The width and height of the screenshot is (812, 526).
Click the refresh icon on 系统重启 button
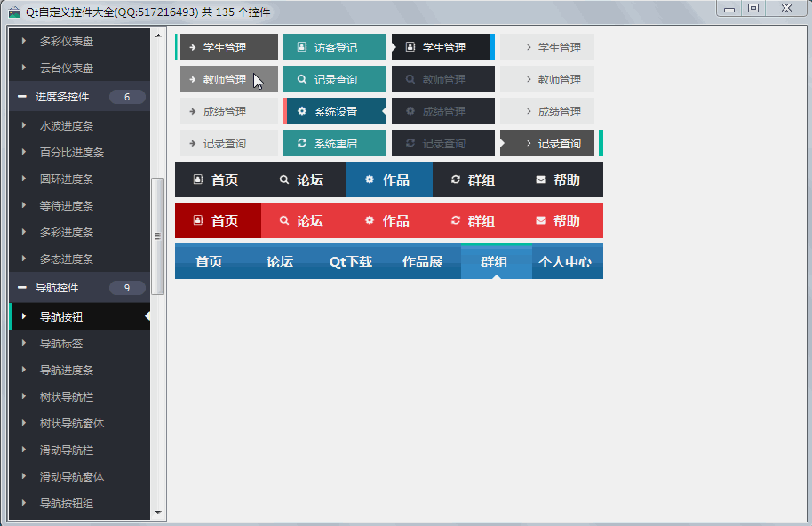302,144
